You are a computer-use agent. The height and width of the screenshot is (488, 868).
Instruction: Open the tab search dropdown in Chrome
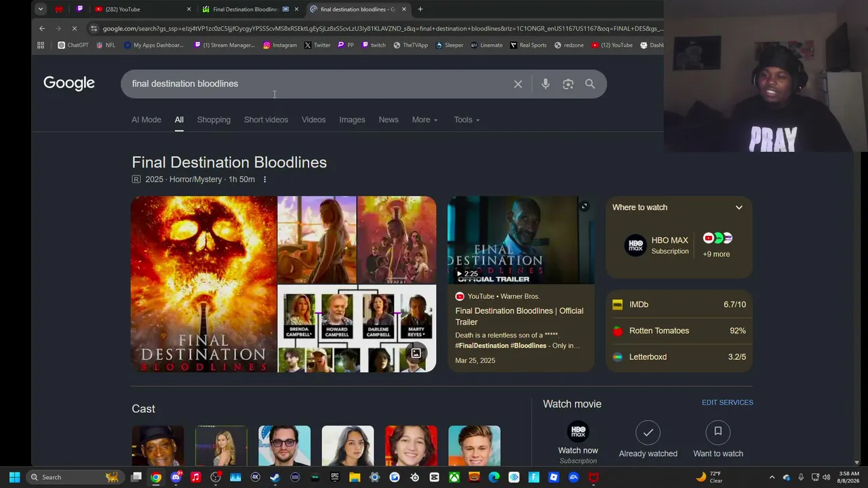point(41,9)
